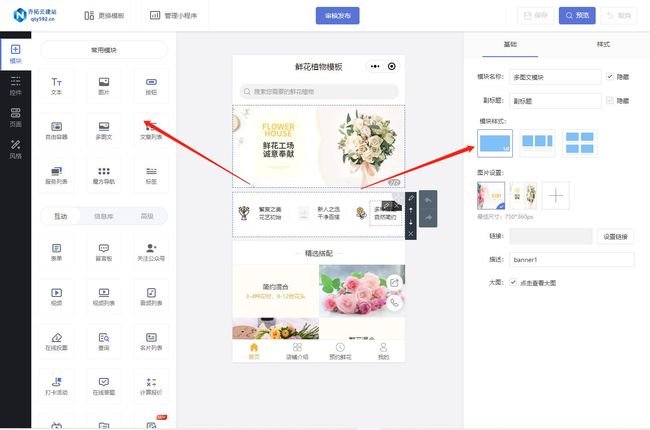This screenshot has height=430, width=650.
Task: Add a 多图文 multi-image module
Action: point(104,131)
